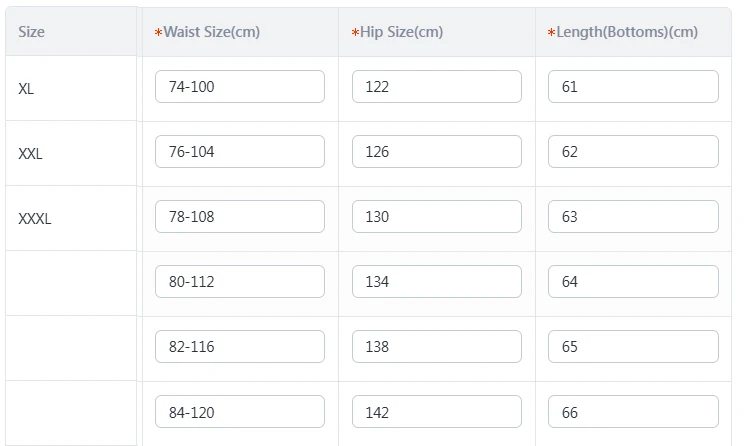The height and width of the screenshot is (446, 750).
Task: Select the XL hip size field 122
Action: pos(437,87)
